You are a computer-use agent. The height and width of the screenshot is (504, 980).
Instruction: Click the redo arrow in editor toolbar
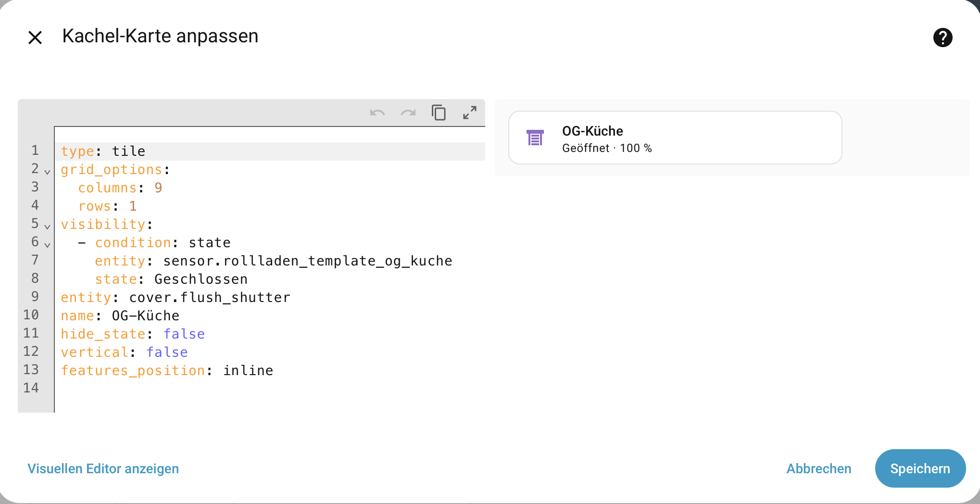pyautogui.click(x=408, y=113)
